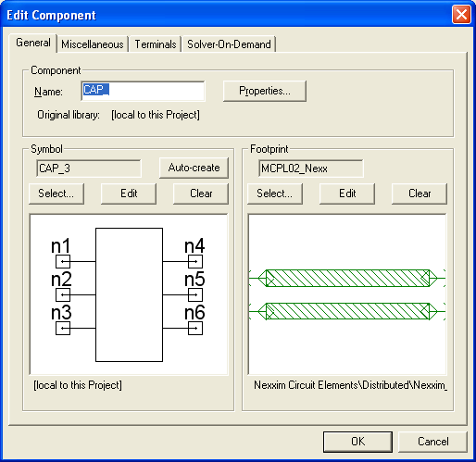
Task: Click the Nexxim Circuit Elements library path text
Action: point(350,385)
